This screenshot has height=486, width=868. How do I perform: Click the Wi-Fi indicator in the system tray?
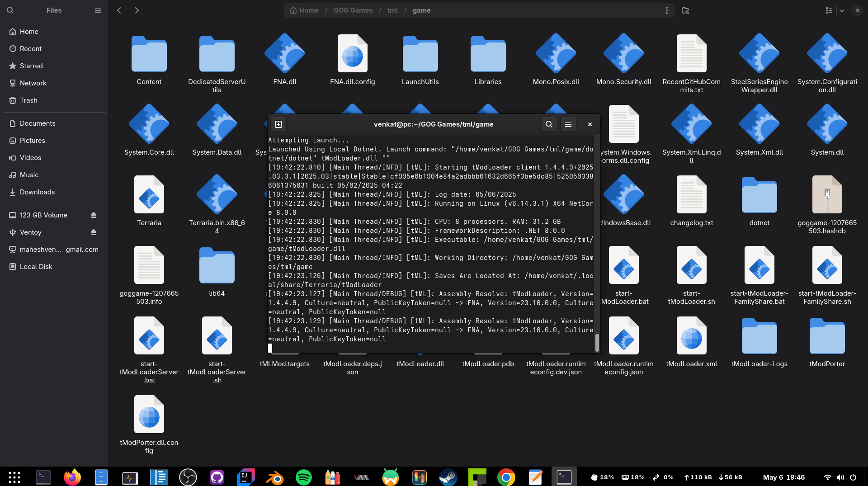point(828,477)
